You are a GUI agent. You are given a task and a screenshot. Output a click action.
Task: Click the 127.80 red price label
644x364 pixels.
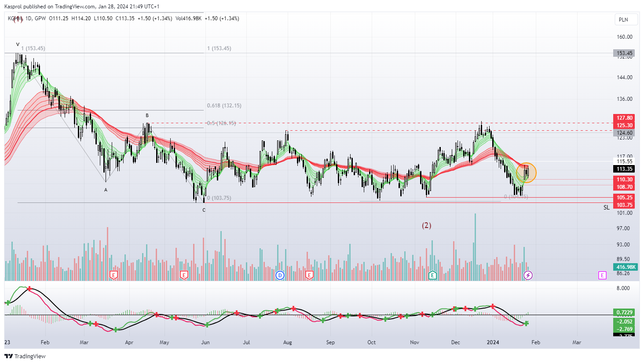[x=624, y=118]
